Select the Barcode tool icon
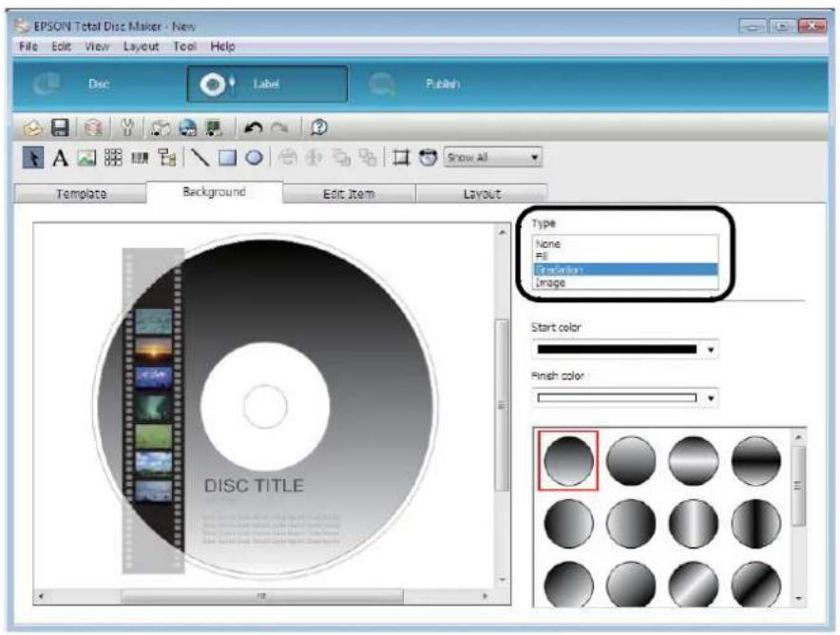 pyautogui.click(x=140, y=158)
